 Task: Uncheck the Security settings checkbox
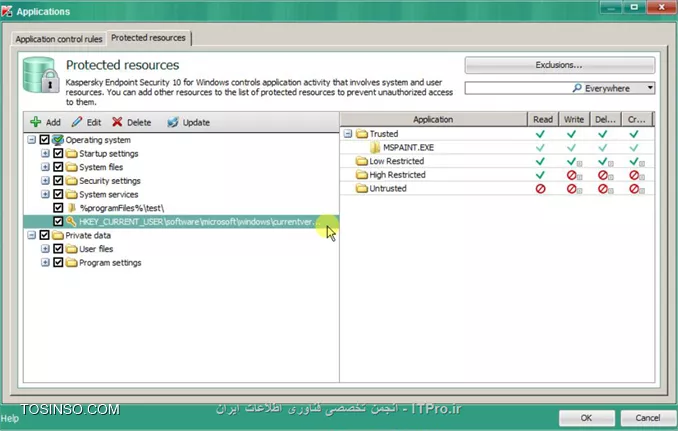tap(58, 181)
